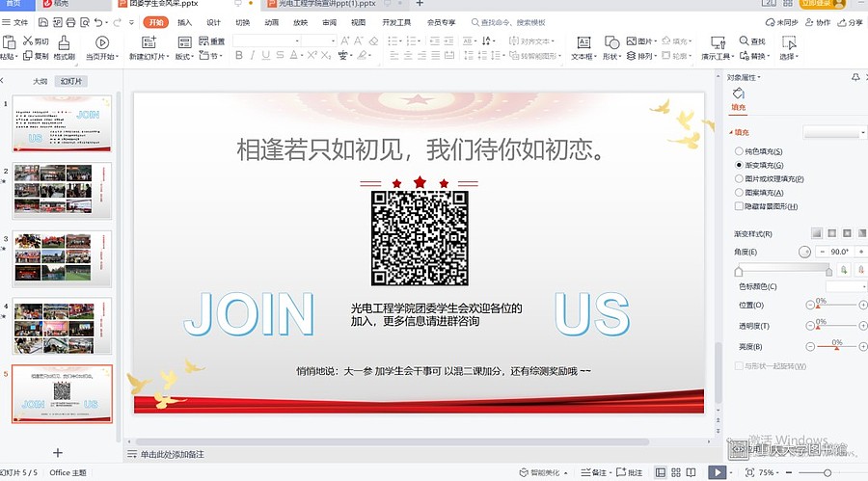Open the View (视图) ribbon tab
The width and height of the screenshot is (868, 481).
coord(358,22)
